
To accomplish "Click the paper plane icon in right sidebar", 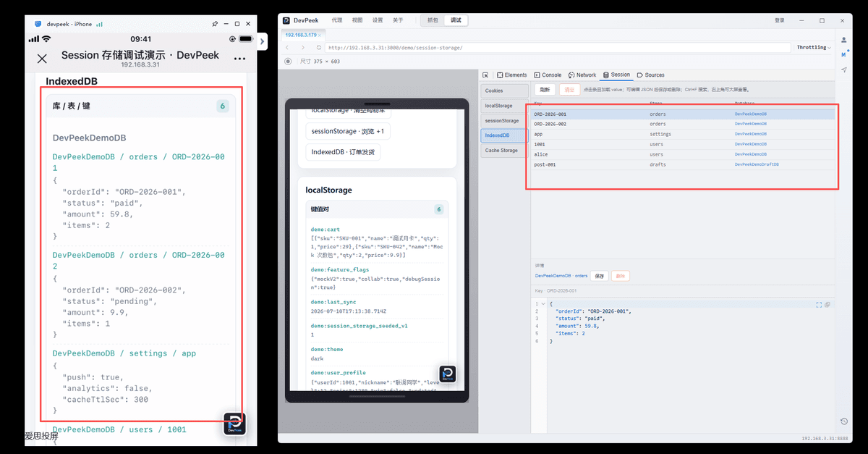I will point(844,70).
